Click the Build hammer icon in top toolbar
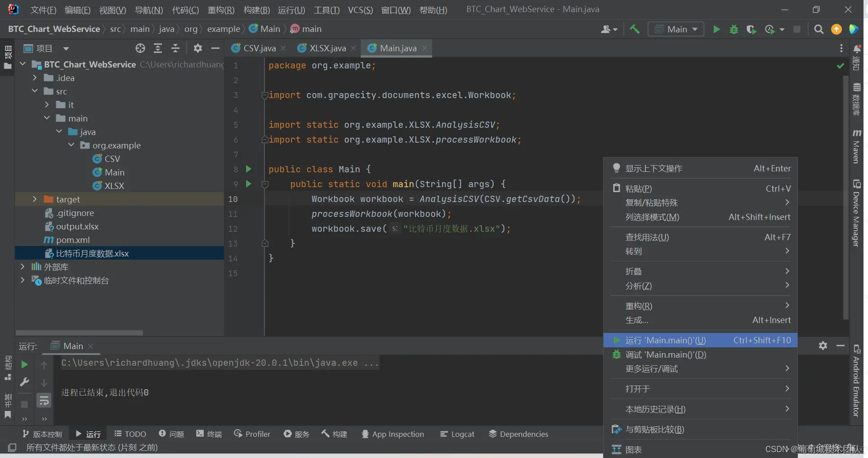This screenshot has height=458, width=868. 635,29
